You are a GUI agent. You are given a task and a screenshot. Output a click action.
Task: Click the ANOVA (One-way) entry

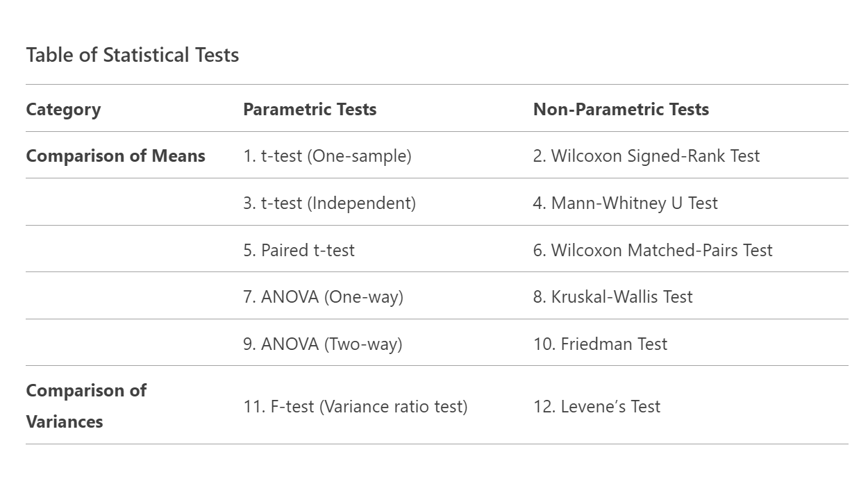(323, 296)
